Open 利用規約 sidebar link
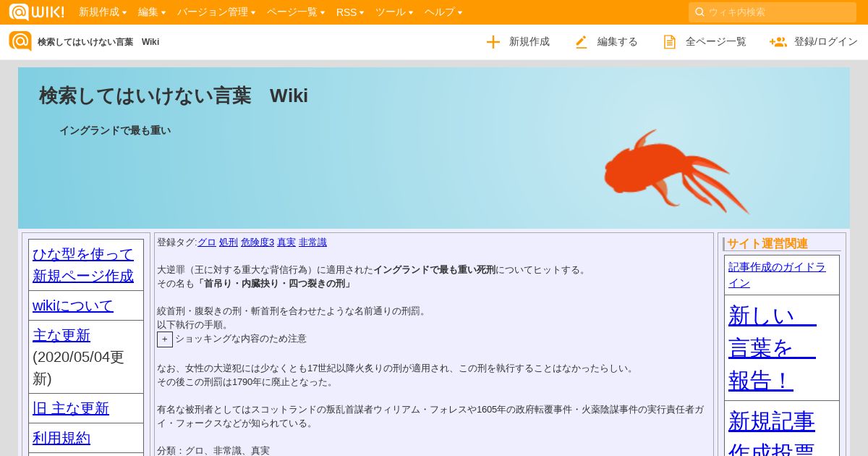 click(61, 438)
